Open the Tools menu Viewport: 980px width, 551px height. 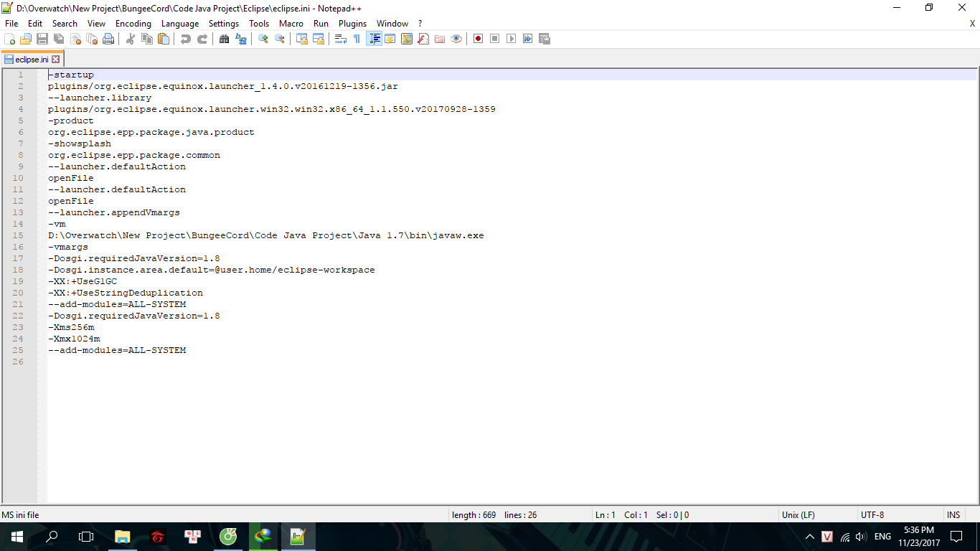click(x=259, y=24)
